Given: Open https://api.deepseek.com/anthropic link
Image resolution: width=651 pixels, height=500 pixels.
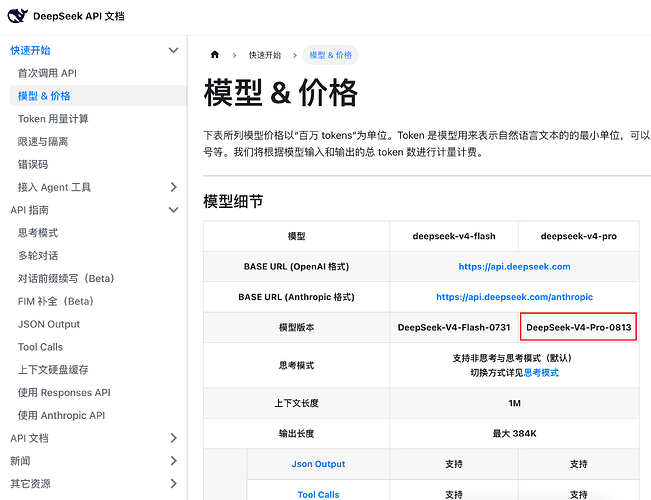Looking at the screenshot, I should (514, 297).
